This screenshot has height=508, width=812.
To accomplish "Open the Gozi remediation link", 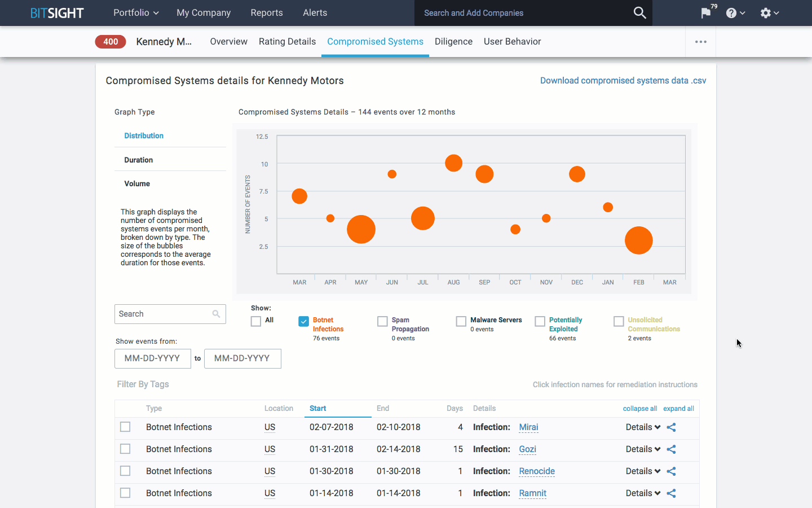I will tap(527, 449).
